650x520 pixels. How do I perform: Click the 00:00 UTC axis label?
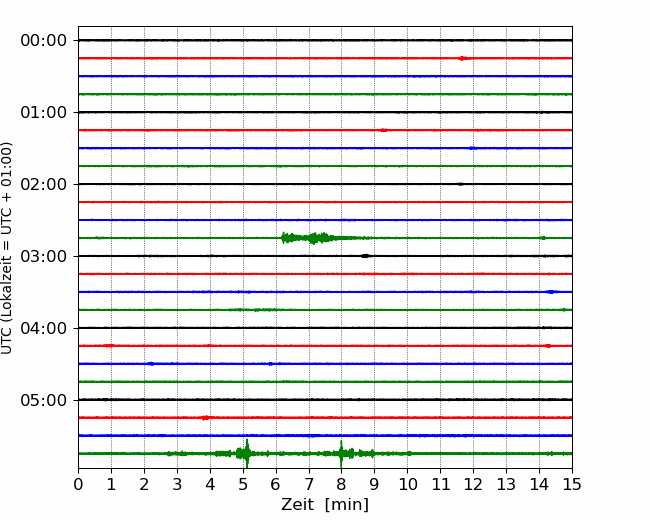coord(44,41)
